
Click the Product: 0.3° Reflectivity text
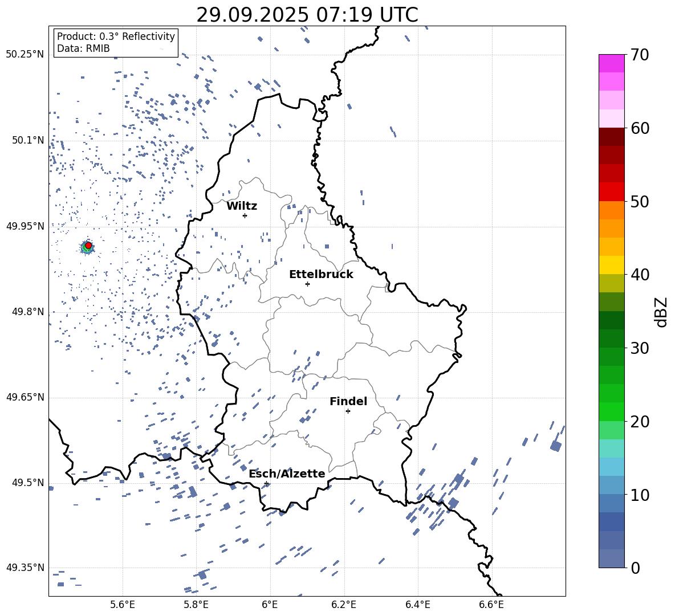point(116,36)
